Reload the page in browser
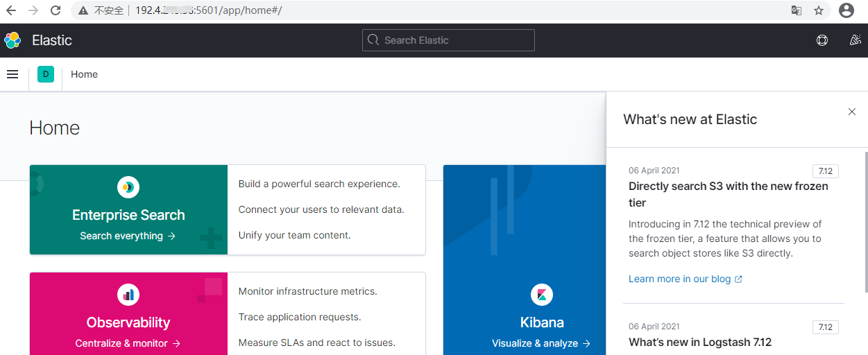The image size is (868, 355). coord(56,10)
